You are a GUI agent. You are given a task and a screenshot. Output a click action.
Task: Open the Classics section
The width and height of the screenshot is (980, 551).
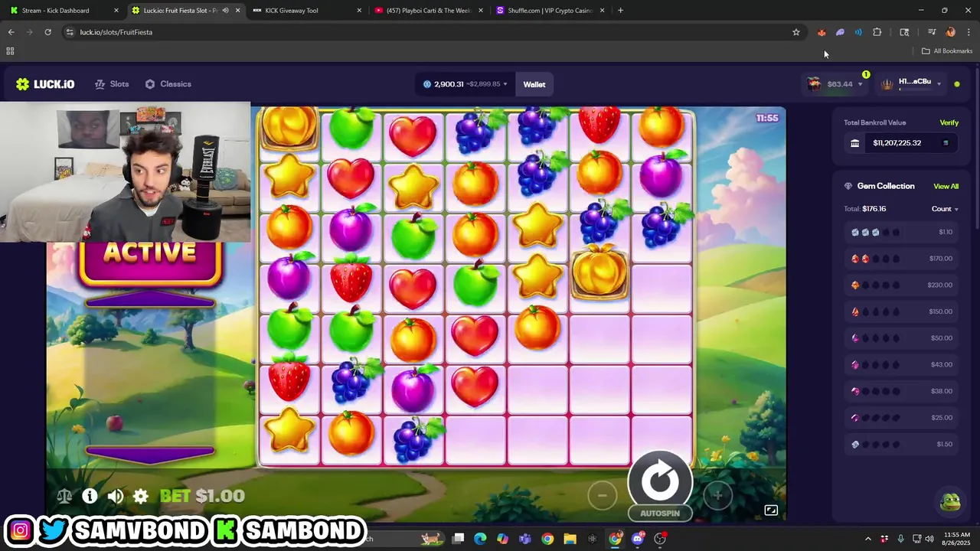click(x=168, y=84)
